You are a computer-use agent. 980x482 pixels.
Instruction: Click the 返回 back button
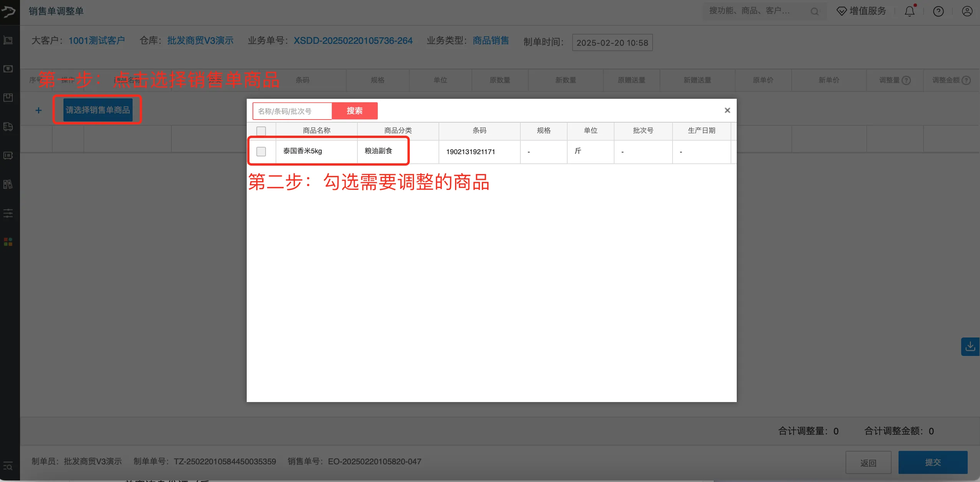(868, 462)
